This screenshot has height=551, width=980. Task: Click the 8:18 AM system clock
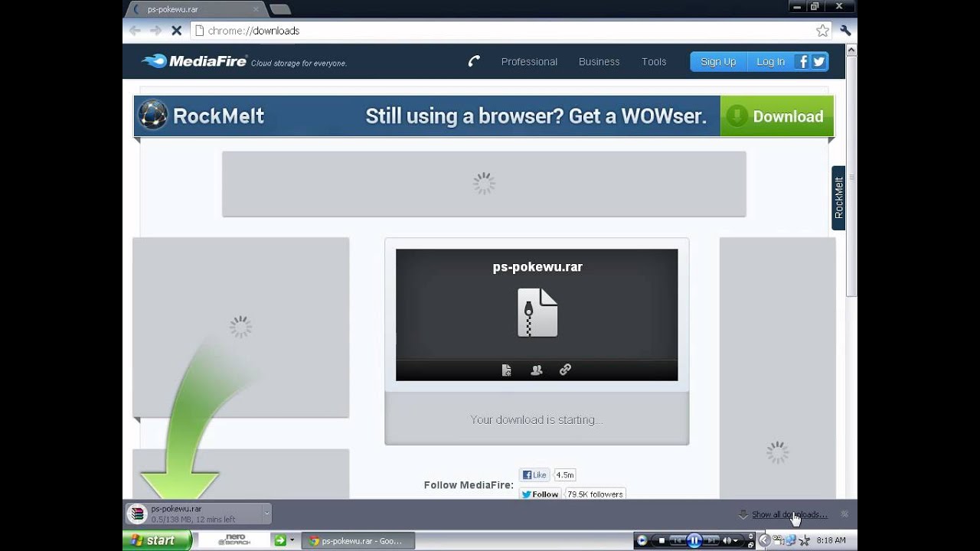coord(831,540)
